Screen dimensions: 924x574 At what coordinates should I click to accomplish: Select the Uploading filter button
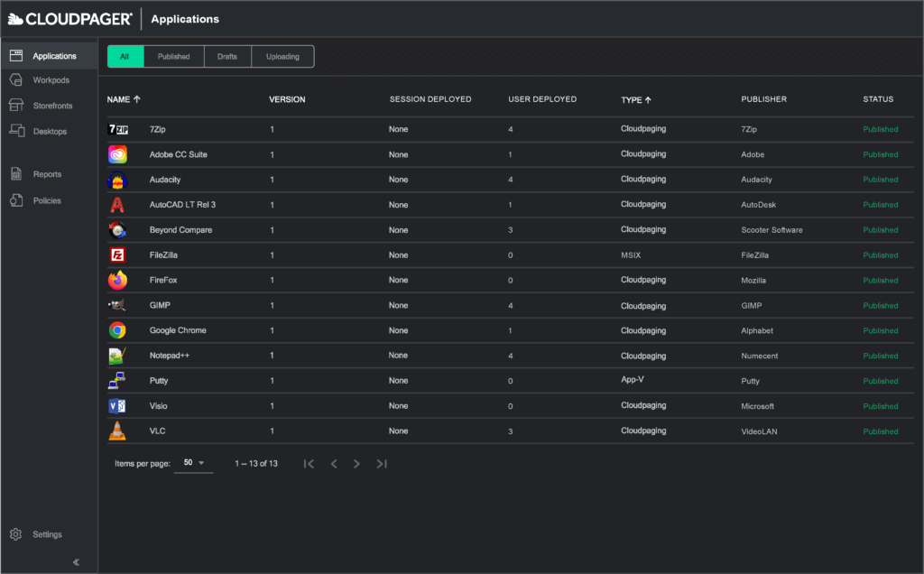[282, 56]
